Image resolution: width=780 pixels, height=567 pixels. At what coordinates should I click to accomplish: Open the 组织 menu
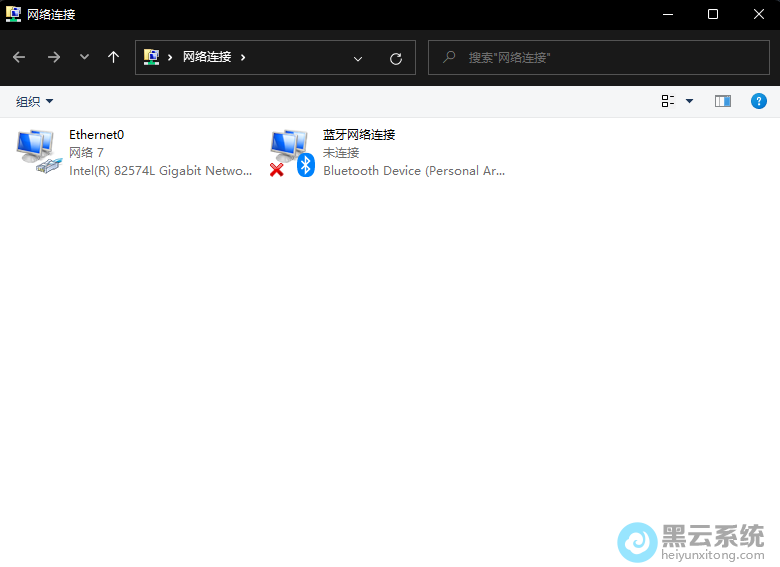(x=35, y=101)
